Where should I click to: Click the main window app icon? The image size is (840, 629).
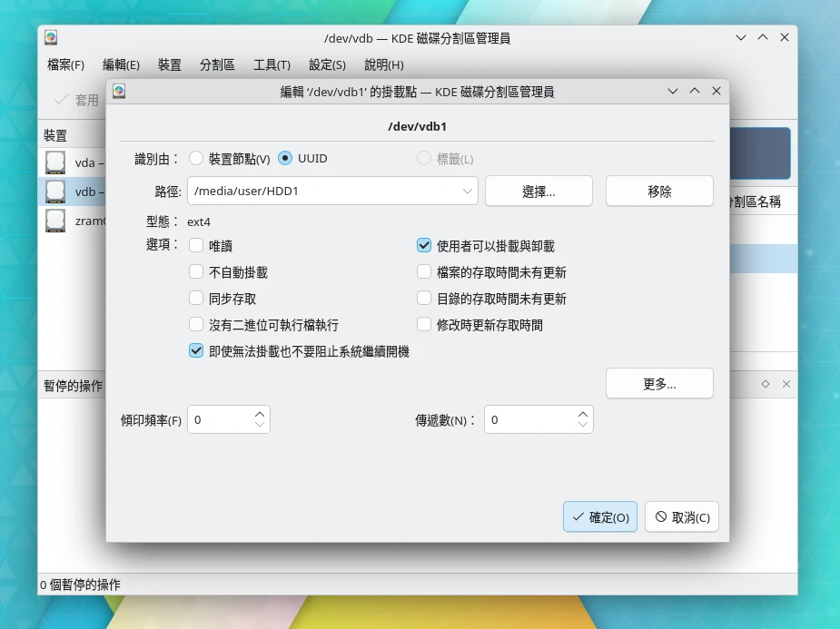point(51,38)
